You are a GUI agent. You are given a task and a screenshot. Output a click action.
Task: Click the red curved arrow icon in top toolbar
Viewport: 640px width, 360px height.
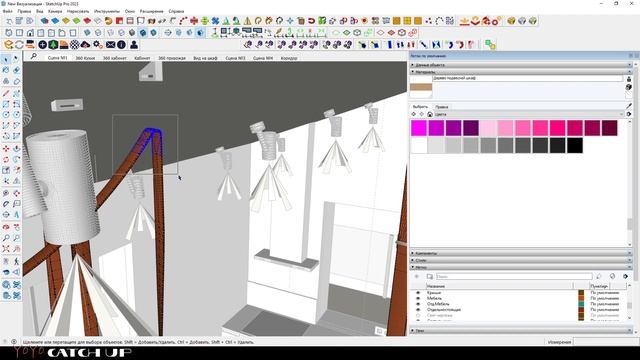point(311,21)
